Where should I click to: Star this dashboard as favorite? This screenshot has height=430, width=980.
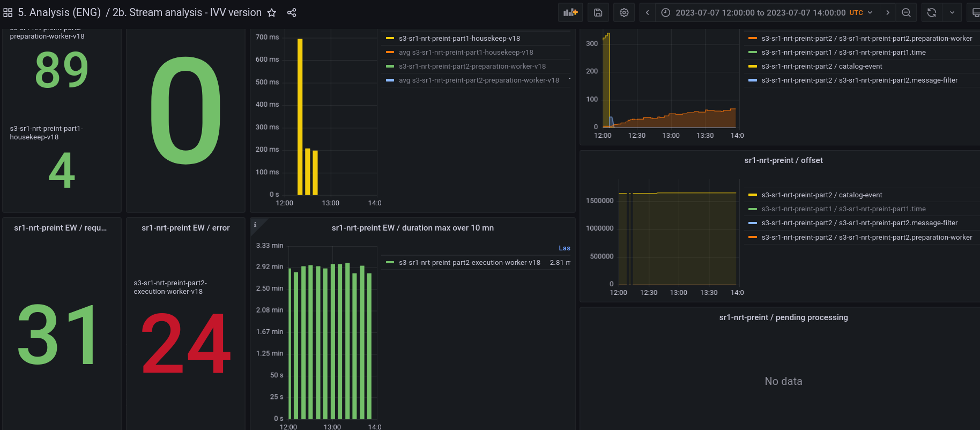272,12
